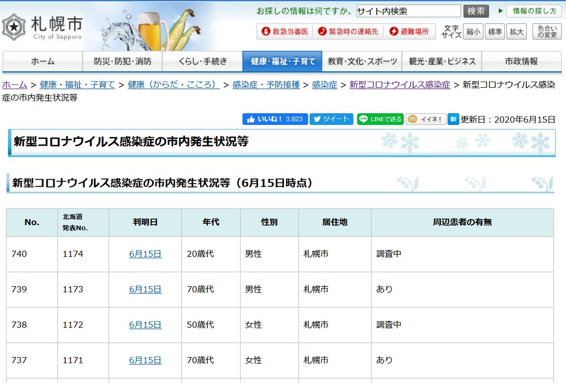Open the 6月15日 link for case 738
The height and width of the screenshot is (392, 566).
point(145,325)
